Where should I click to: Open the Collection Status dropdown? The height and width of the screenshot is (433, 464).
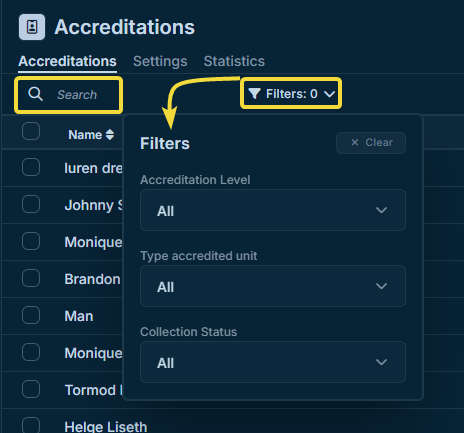273,362
